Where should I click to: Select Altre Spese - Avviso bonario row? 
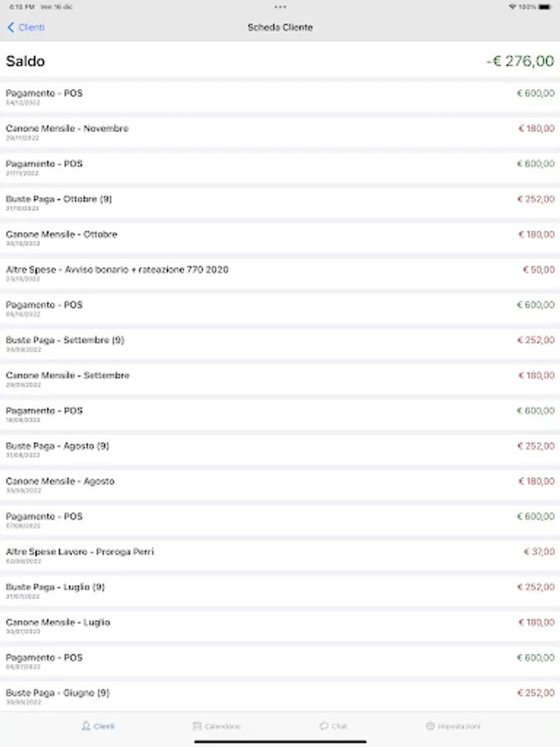point(117,271)
